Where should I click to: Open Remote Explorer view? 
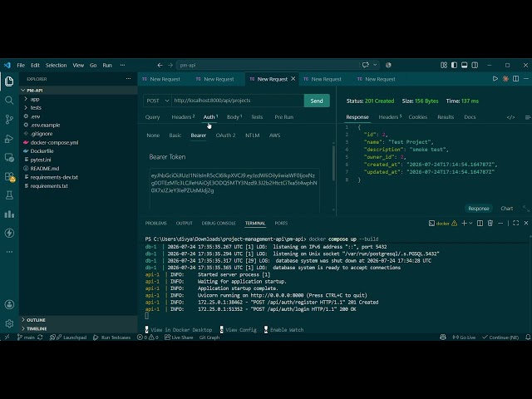(x=9, y=157)
